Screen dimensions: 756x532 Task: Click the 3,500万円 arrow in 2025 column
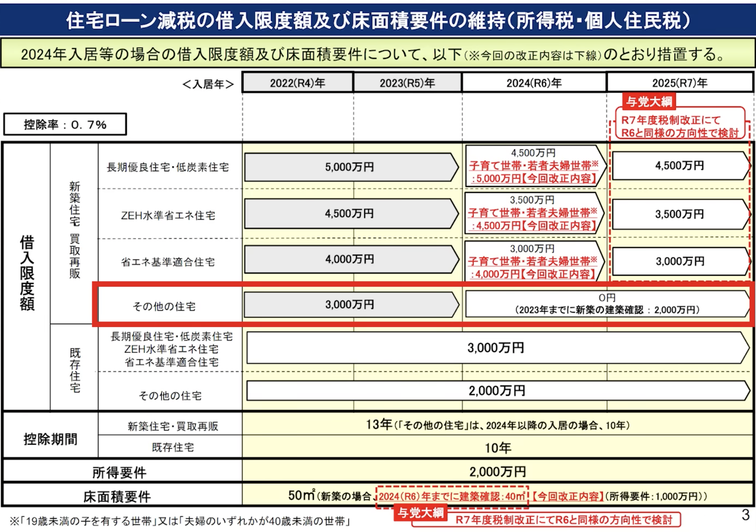click(x=680, y=214)
